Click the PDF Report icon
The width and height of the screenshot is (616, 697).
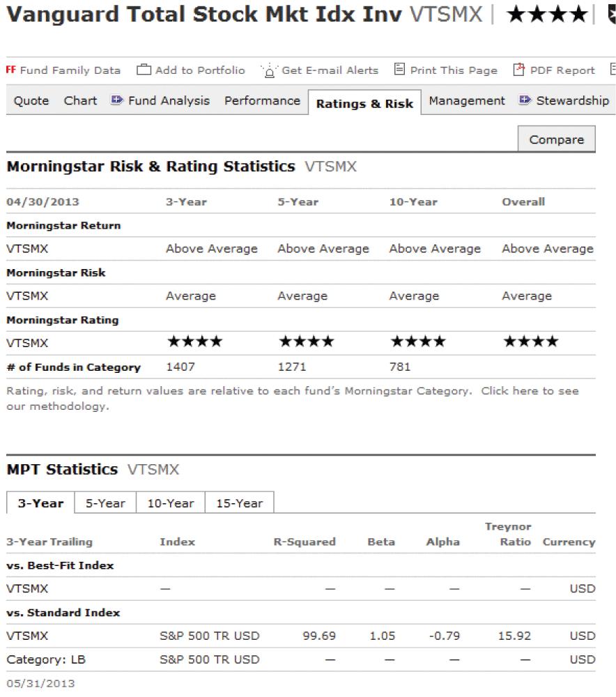[518, 69]
